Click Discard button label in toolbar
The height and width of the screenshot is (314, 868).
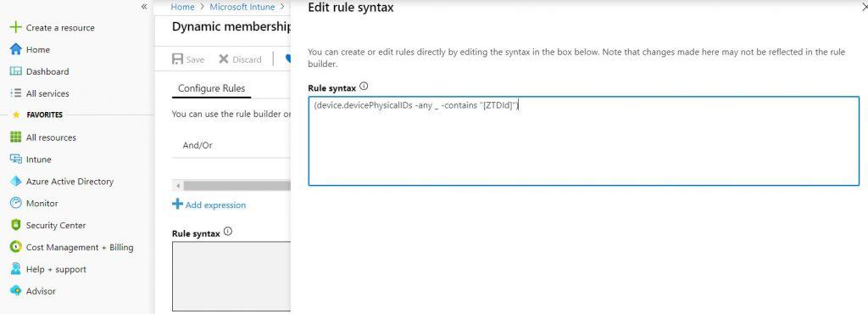[x=247, y=59]
